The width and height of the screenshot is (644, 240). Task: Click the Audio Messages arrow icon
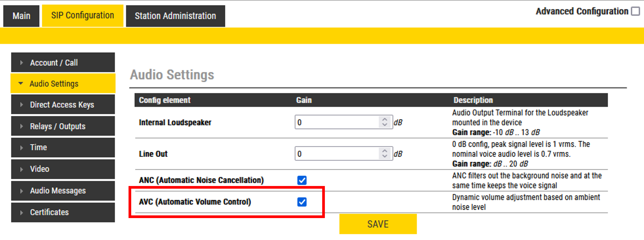22,191
